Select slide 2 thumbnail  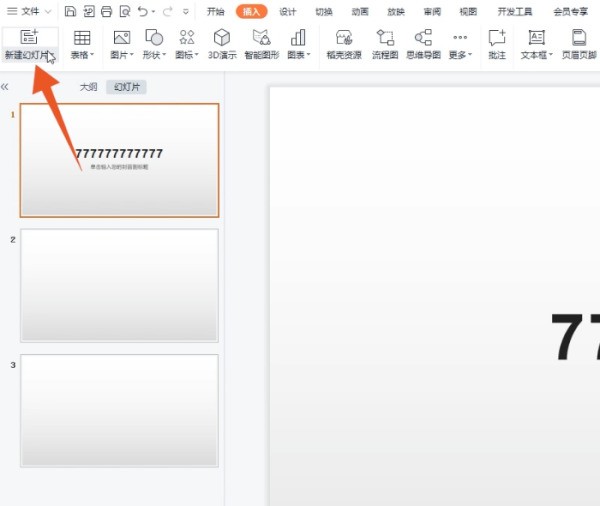coord(119,285)
